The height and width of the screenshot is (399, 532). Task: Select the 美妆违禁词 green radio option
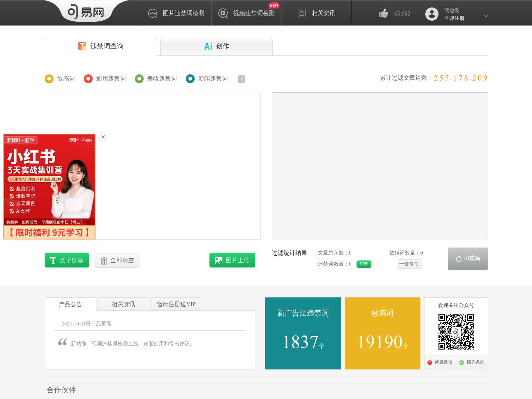point(139,79)
